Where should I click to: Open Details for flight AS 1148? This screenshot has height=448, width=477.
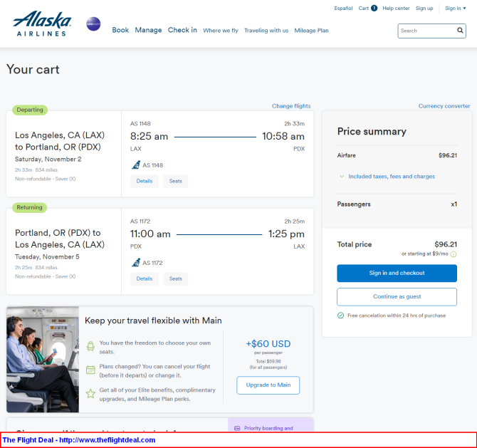click(x=145, y=181)
